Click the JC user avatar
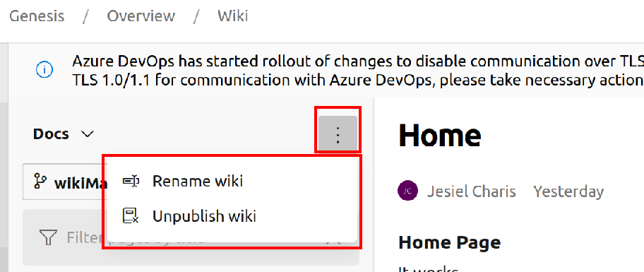 [x=408, y=191]
